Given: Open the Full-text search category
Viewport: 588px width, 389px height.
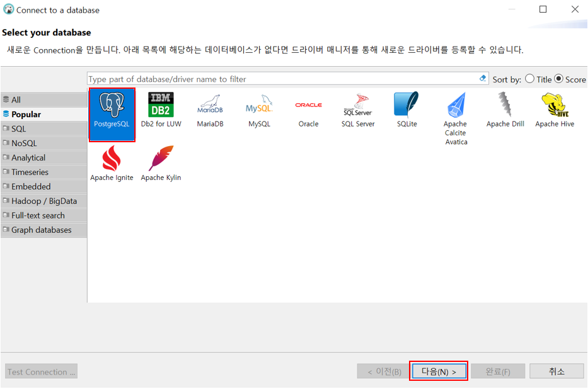Looking at the screenshot, I should (x=44, y=216).
